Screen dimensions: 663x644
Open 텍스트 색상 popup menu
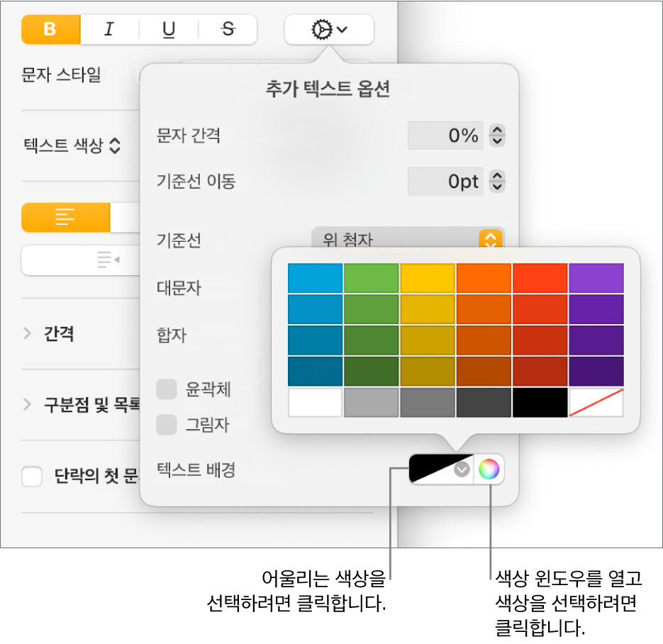[72, 146]
